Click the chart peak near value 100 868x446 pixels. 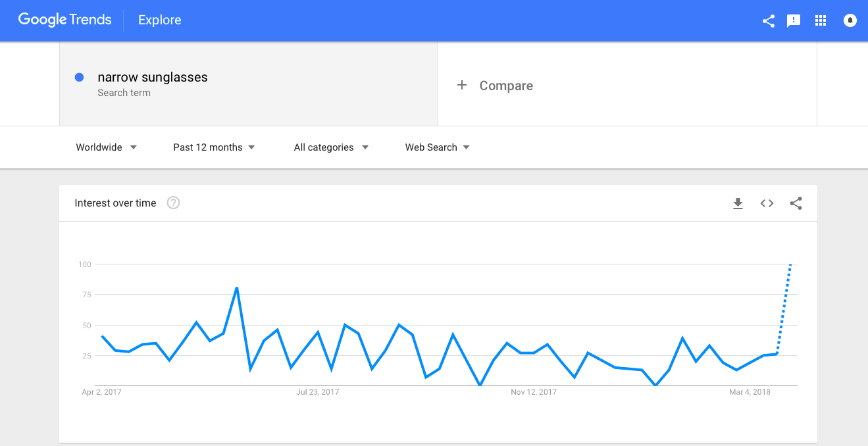click(790, 264)
